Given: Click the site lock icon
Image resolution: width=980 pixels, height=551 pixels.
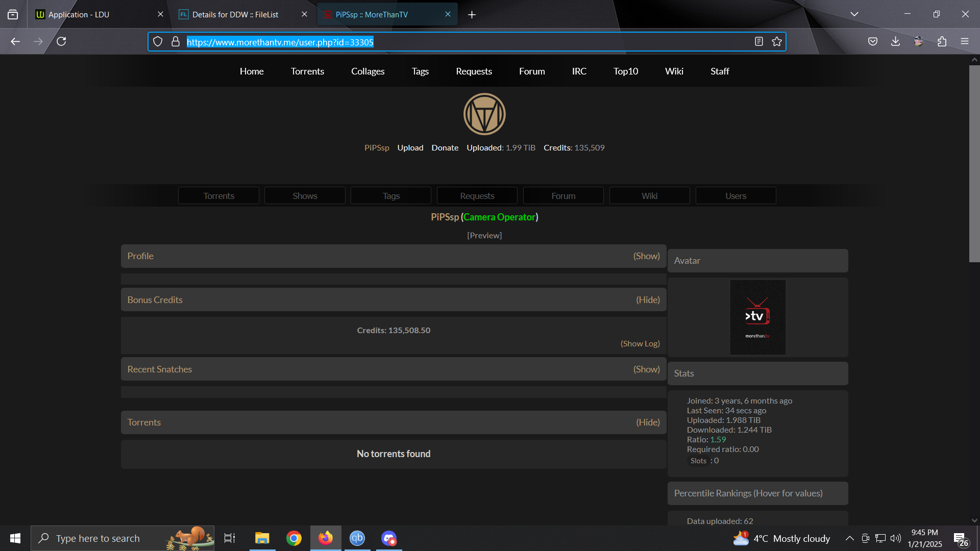Looking at the screenshot, I should [176, 42].
